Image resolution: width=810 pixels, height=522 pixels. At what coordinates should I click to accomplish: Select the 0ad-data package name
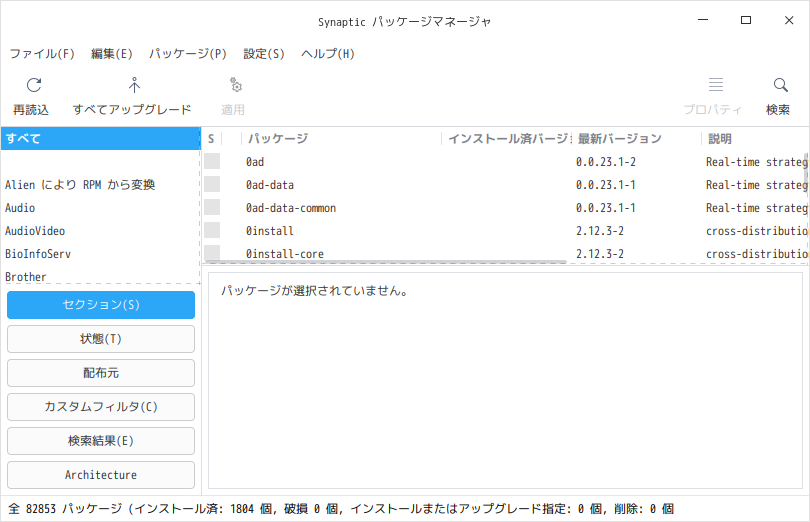pyautogui.click(x=270, y=185)
